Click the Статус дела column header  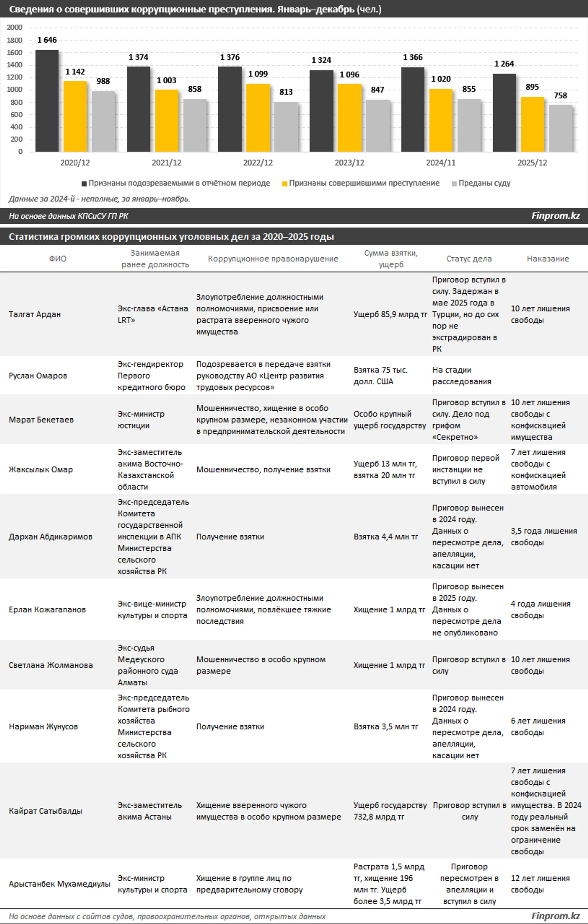click(469, 259)
